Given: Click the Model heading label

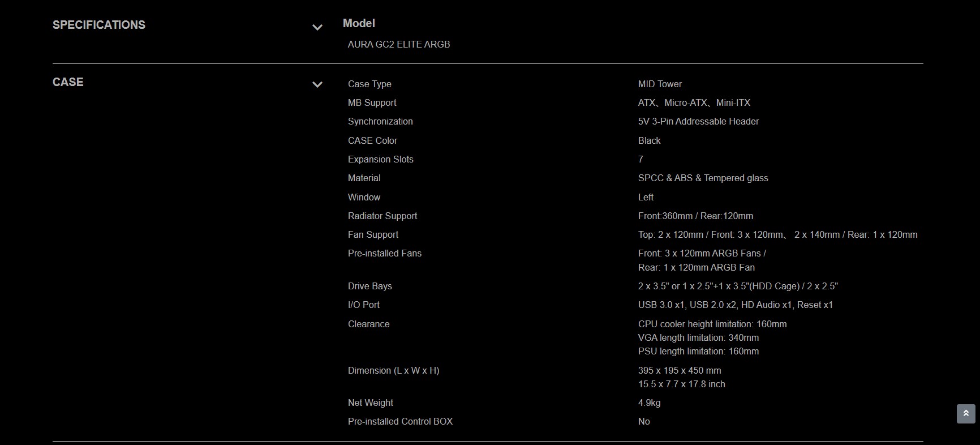Looking at the screenshot, I should coord(359,23).
